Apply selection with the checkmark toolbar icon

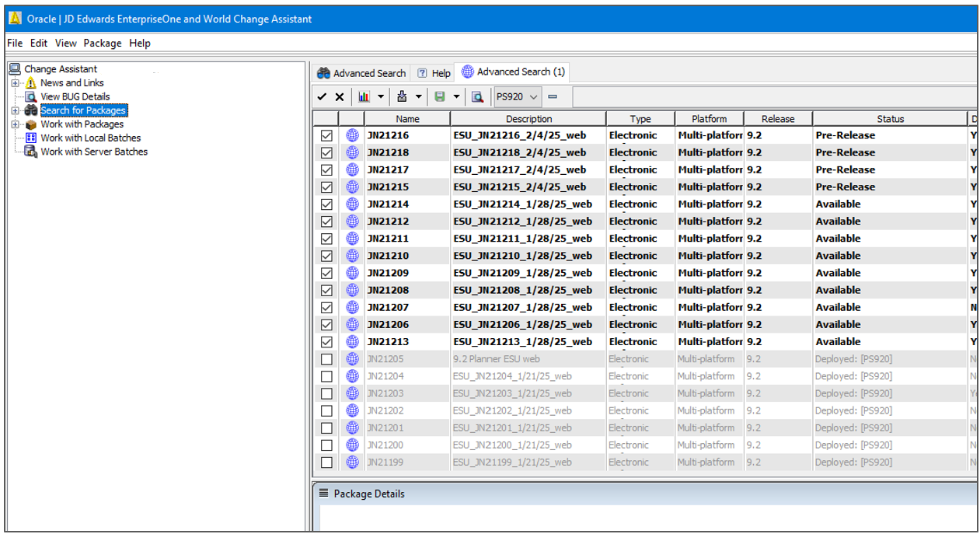[x=322, y=98]
